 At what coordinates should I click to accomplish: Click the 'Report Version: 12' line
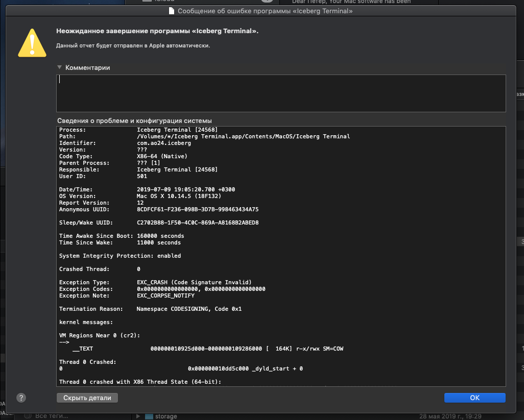(101, 203)
